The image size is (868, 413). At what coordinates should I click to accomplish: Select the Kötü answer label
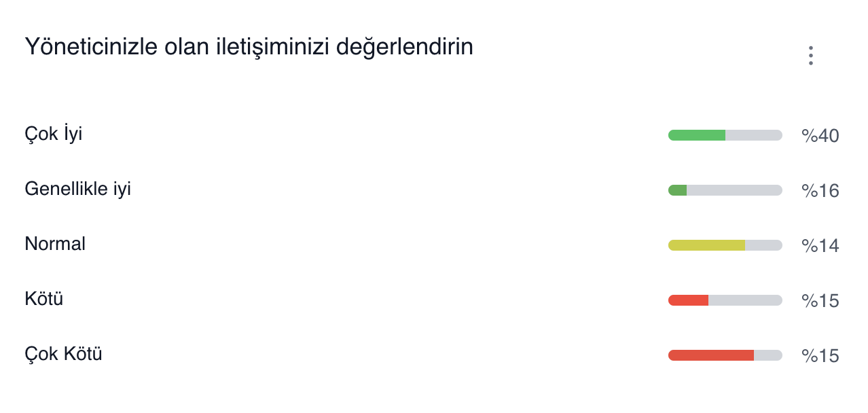44,298
